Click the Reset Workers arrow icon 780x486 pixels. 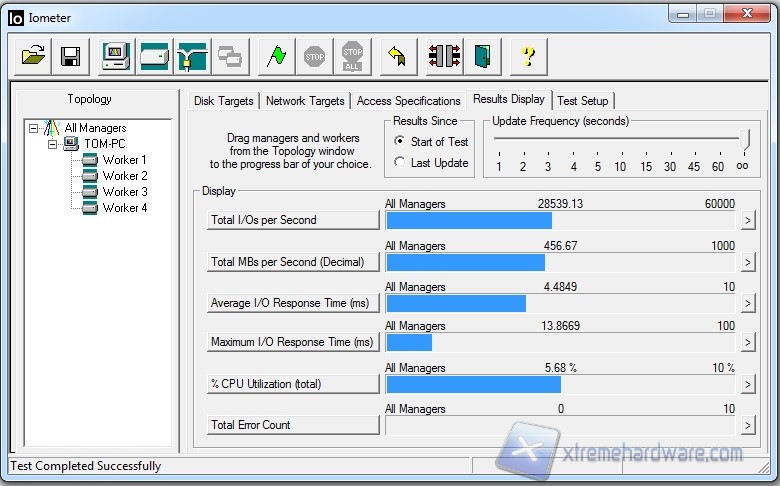coord(396,56)
